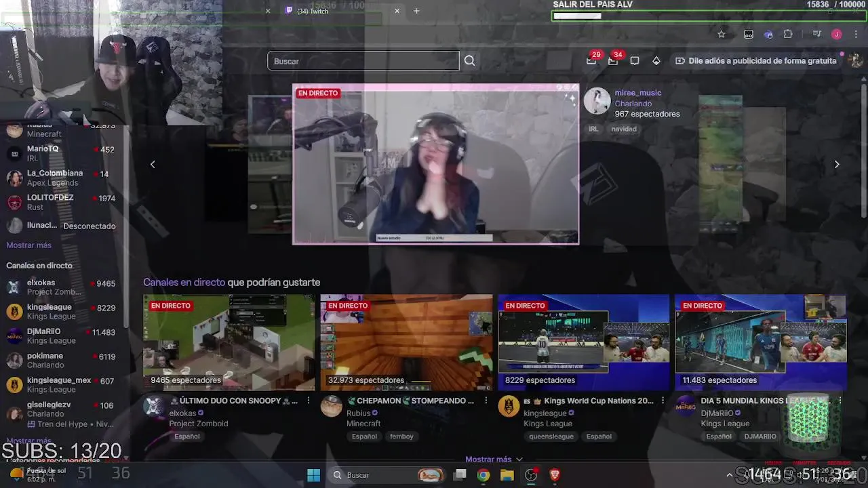Open the browser extensions puzzle icon
Viewport: 868px width, 488px height.
tap(788, 34)
